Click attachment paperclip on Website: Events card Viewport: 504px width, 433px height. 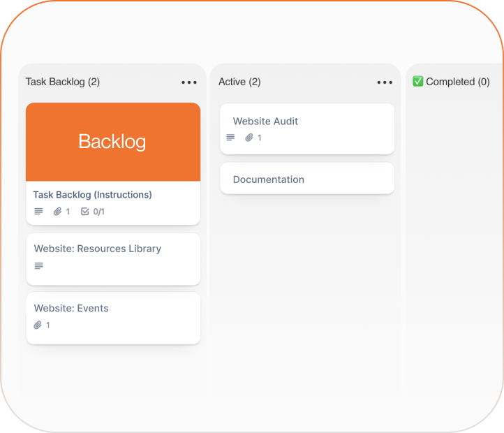click(x=38, y=325)
